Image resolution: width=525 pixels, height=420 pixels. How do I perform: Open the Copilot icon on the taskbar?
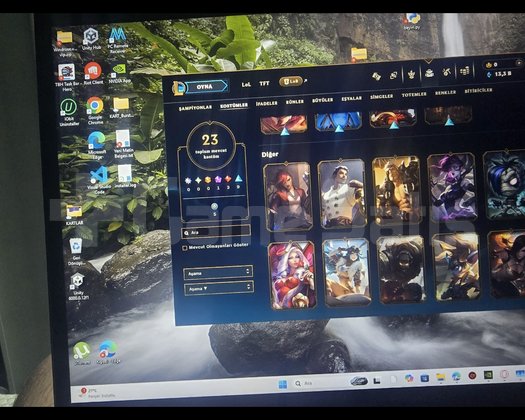pos(408,378)
